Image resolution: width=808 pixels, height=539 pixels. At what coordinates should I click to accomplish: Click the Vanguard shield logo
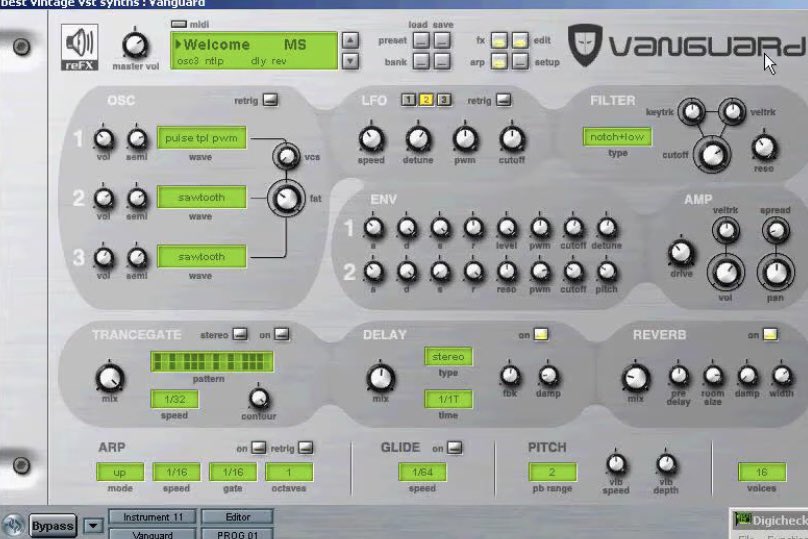585,45
